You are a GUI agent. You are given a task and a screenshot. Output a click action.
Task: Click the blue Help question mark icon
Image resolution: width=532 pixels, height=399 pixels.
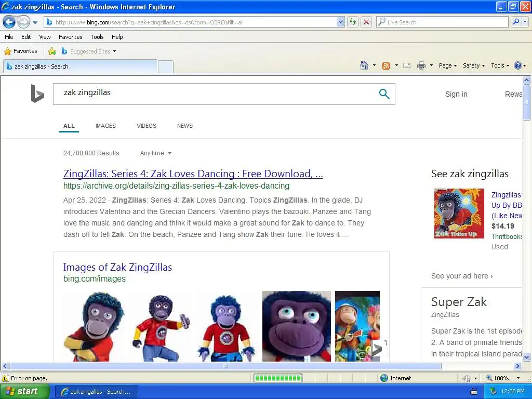[x=518, y=65]
